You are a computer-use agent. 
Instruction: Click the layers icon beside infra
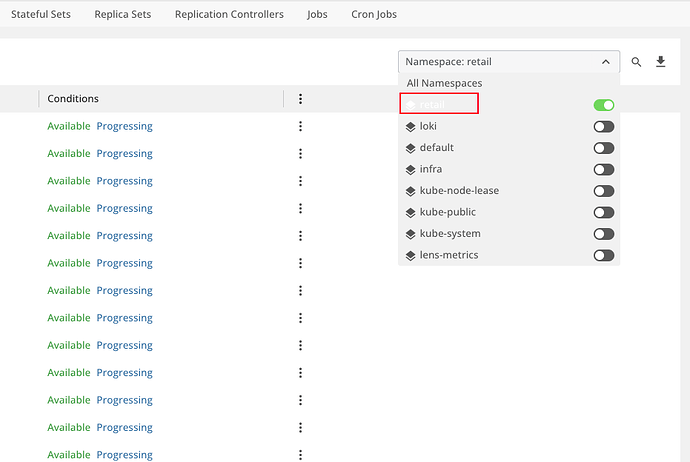[x=410, y=170]
